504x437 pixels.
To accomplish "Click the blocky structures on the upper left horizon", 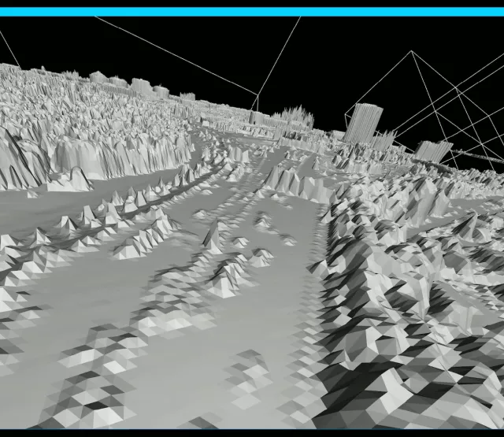I will 142,84.
